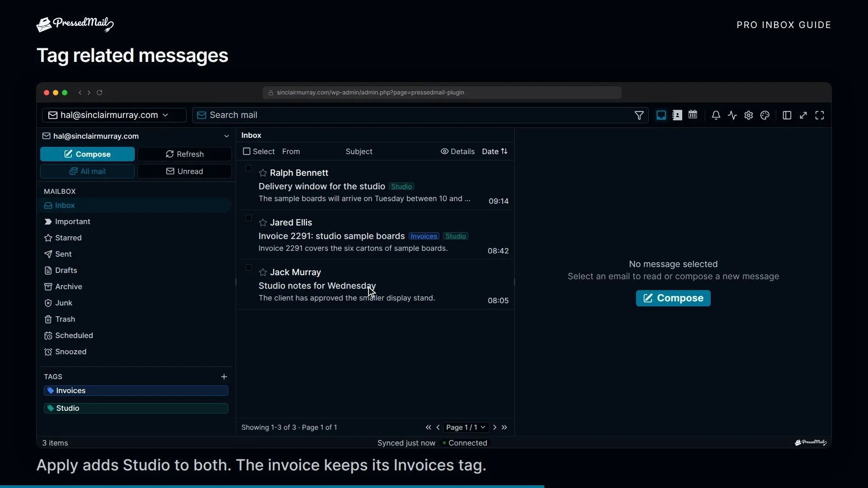Open the account dropdown in top bar
Screen dimensions: 868x488
[114, 115]
